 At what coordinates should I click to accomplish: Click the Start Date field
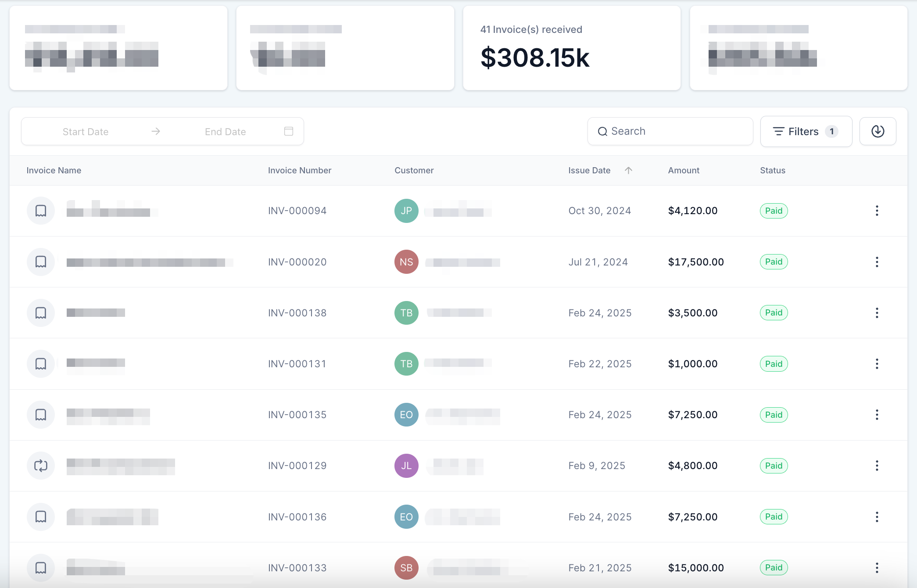[86, 132]
